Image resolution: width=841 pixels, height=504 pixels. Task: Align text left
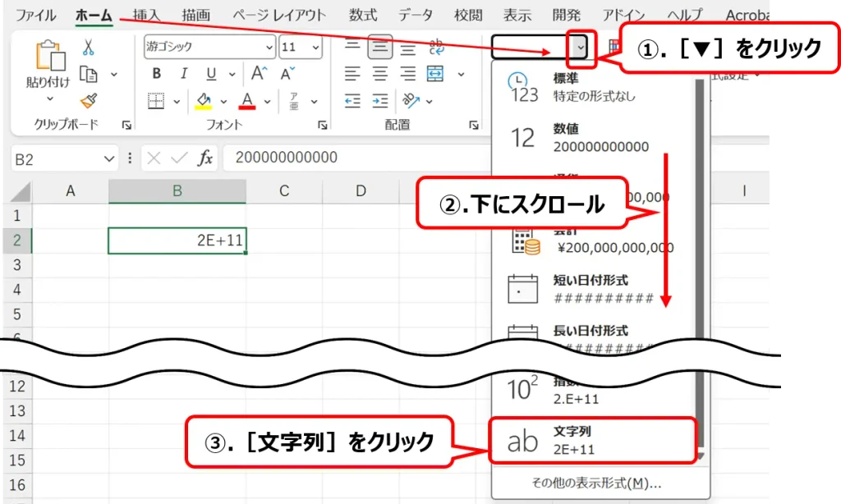pos(352,73)
